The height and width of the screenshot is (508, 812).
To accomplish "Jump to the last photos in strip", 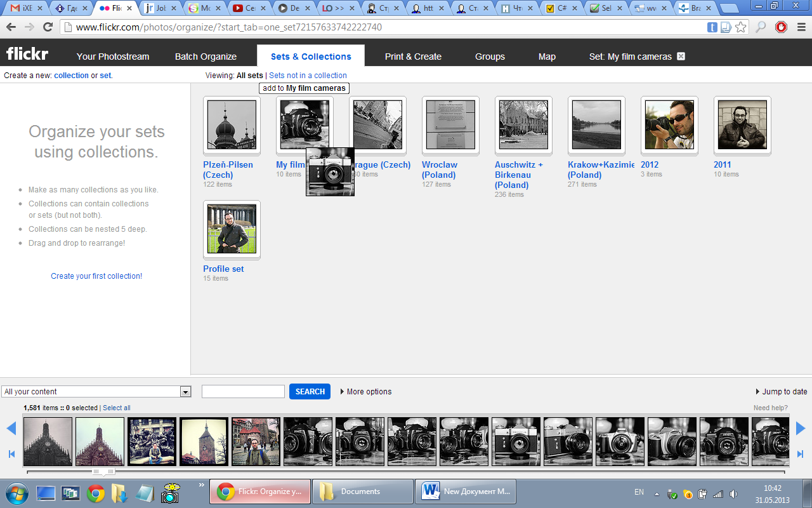I will pyautogui.click(x=801, y=454).
